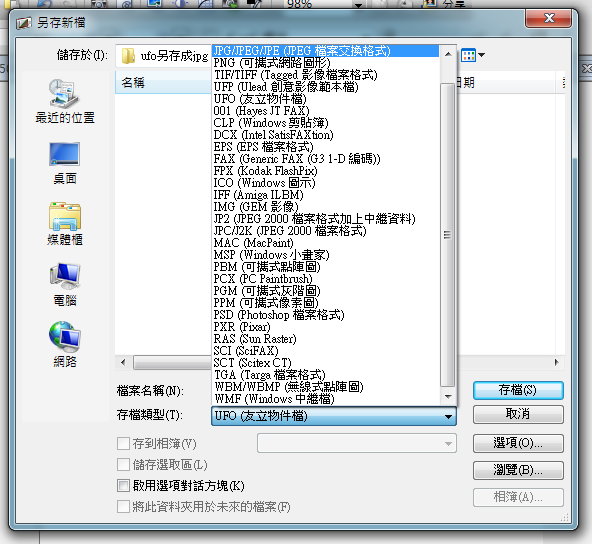Open the disabled album dropdown beside 存到相簿
The width and height of the screenshot is (592, 544).
click(x=357, y=443)
